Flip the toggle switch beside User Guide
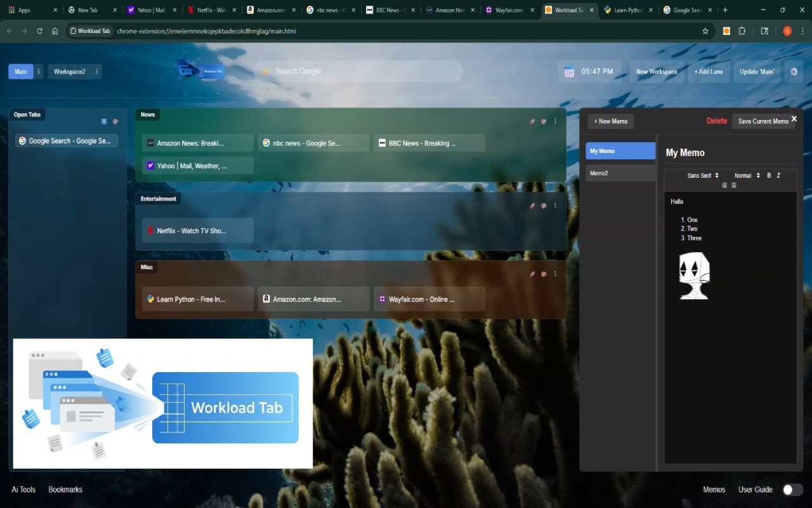This screenshot has width=812, height=508. [x=793, y=490]
